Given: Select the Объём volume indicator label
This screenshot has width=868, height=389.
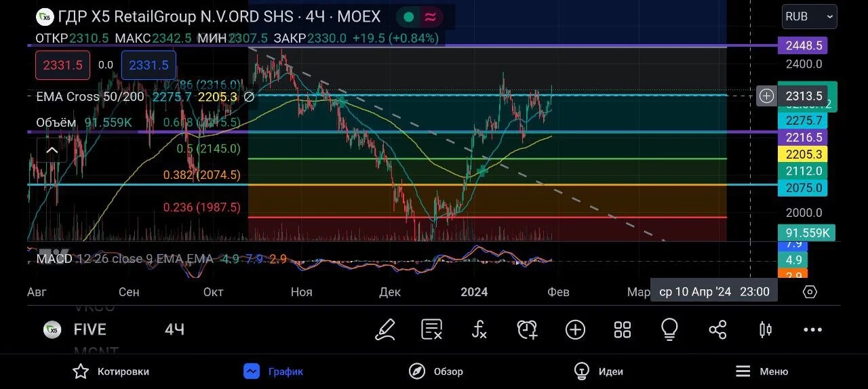Looking at the screenshot, I should pos(56,123).
